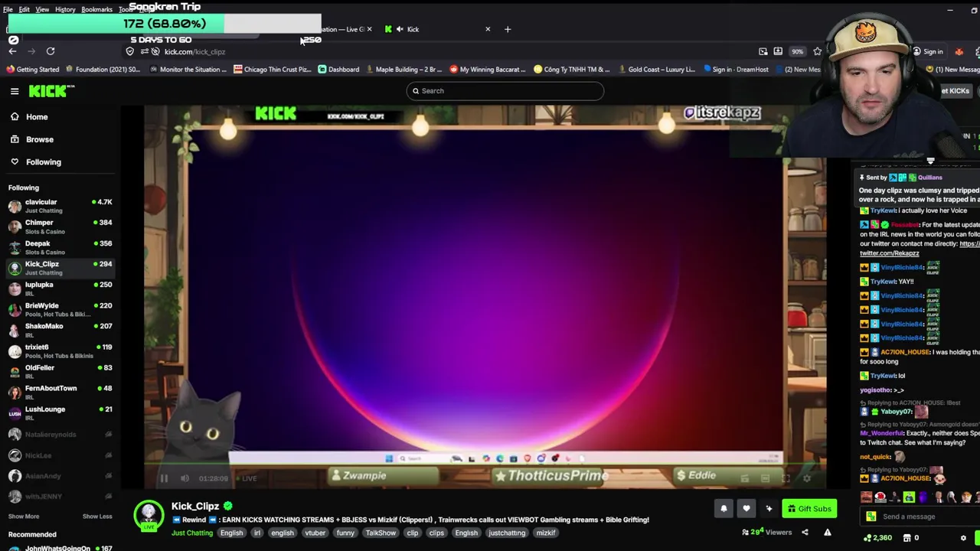The image size is (980, 551).
Task: Click the kick.com/kick_clipz address bar
Action: (x=194, y=52)
